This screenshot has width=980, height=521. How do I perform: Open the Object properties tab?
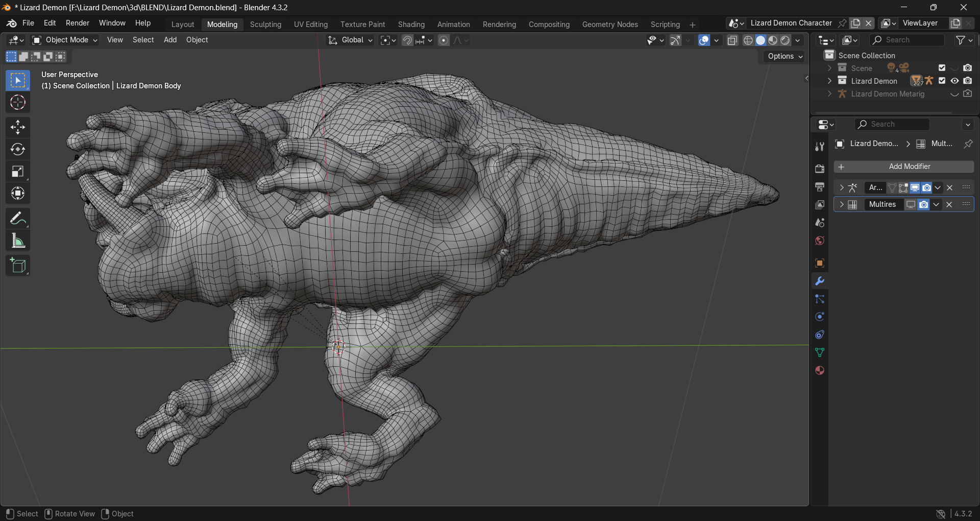click(820, 263)
